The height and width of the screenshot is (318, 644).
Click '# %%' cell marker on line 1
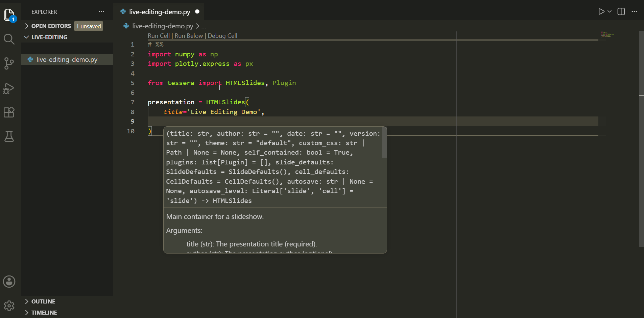click(x=156, y=45)
